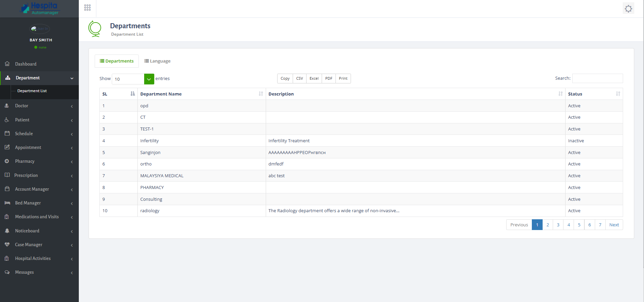The image size is (644, 302).
Task: Export table as PDF
Action: point(329,78)
